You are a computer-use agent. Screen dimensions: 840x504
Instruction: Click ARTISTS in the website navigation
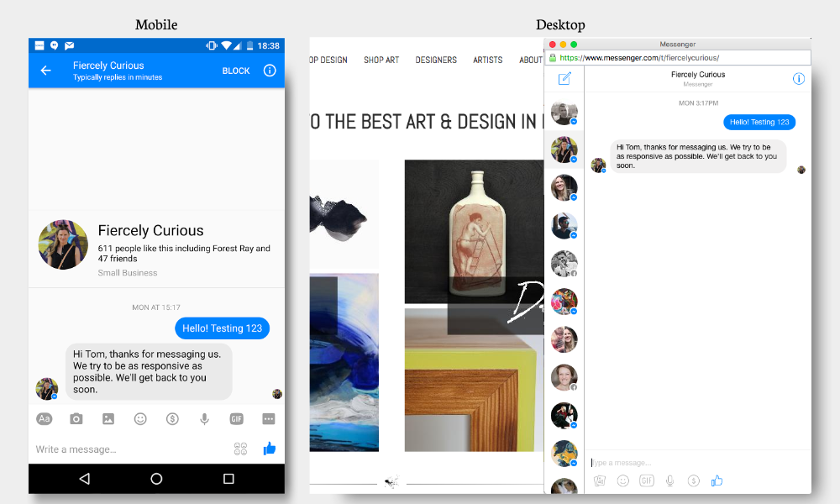tap(487, 60)
